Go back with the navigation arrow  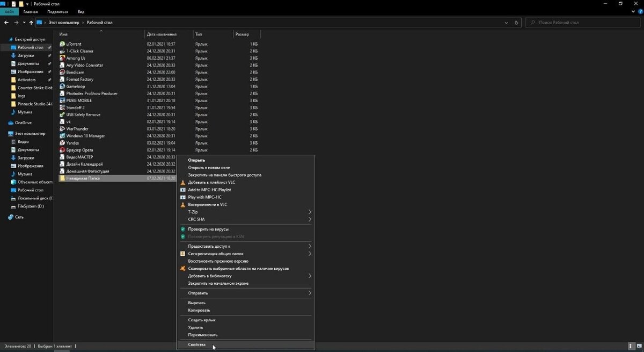(6, 23)
